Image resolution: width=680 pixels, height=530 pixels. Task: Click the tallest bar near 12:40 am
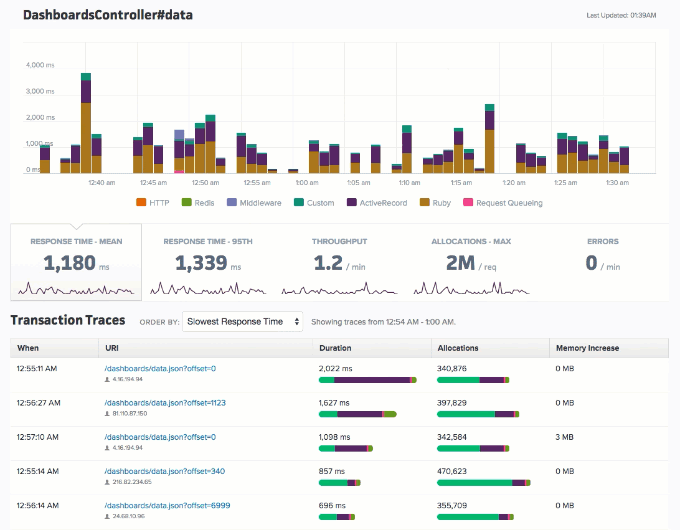tap(86, 123)
